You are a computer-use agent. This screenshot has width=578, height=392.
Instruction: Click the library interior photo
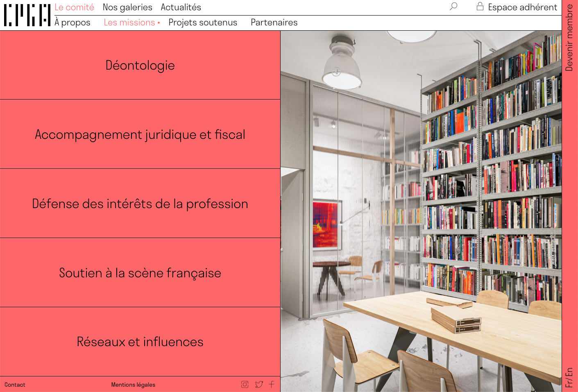click(421, 211)
